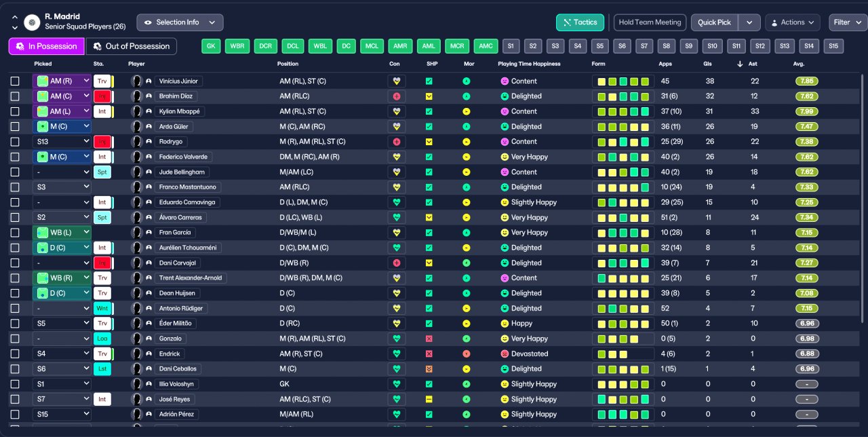Open the Filter dropdown
The width and height of the screenshot is (868, 437).
click(x=847, y=22)
